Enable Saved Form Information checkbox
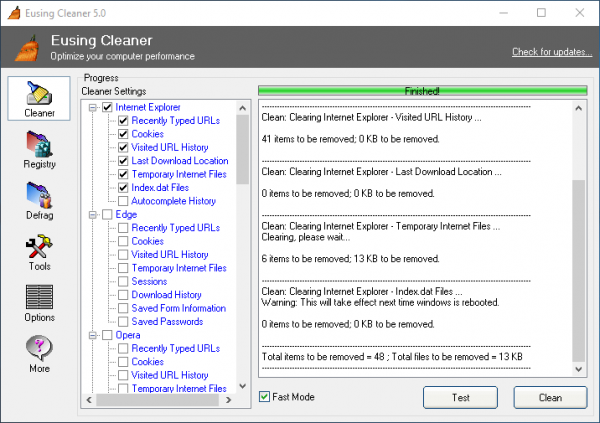The height and width of the screenshot is (423, 600). tap(123, 308)
